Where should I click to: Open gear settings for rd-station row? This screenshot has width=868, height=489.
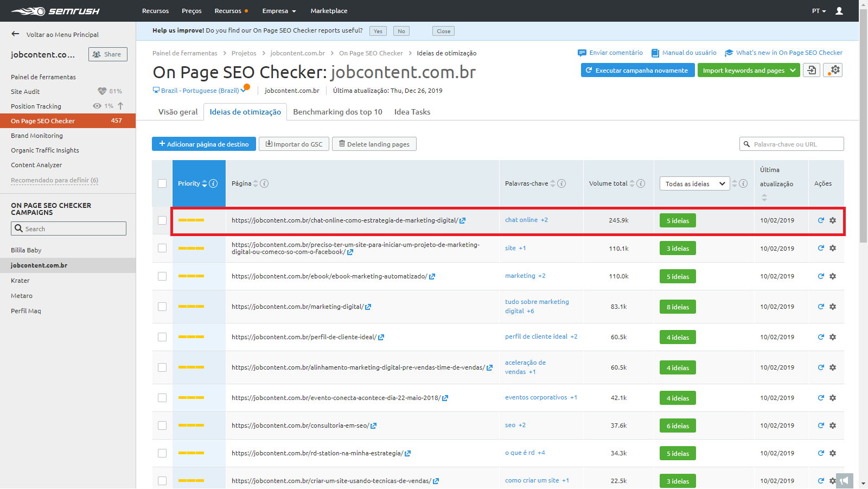[x=833, y=453]
